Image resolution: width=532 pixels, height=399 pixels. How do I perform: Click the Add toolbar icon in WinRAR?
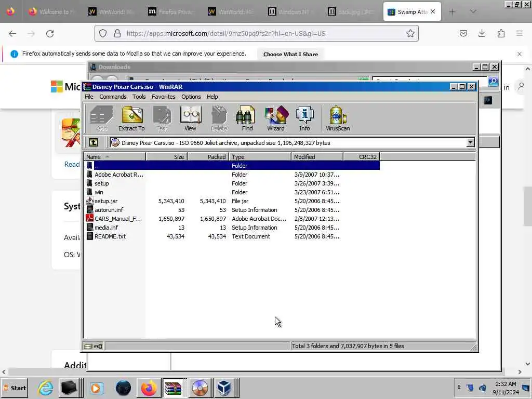(101, 118)
